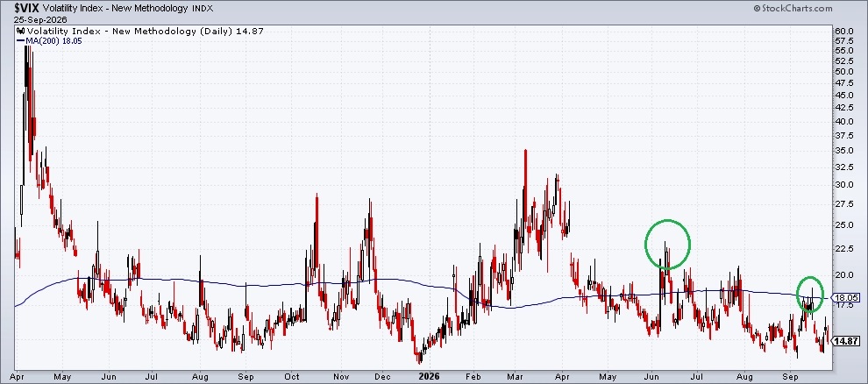
Task: Click the copyright symbol beside StockCharts.com
Action: 757,8
